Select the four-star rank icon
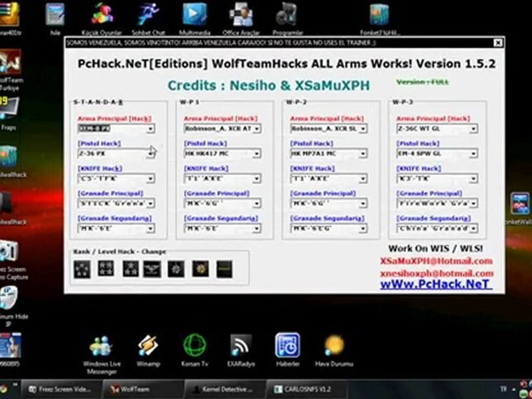The width and height of the screenshot is (532, 399). click(x=106, y=268)
